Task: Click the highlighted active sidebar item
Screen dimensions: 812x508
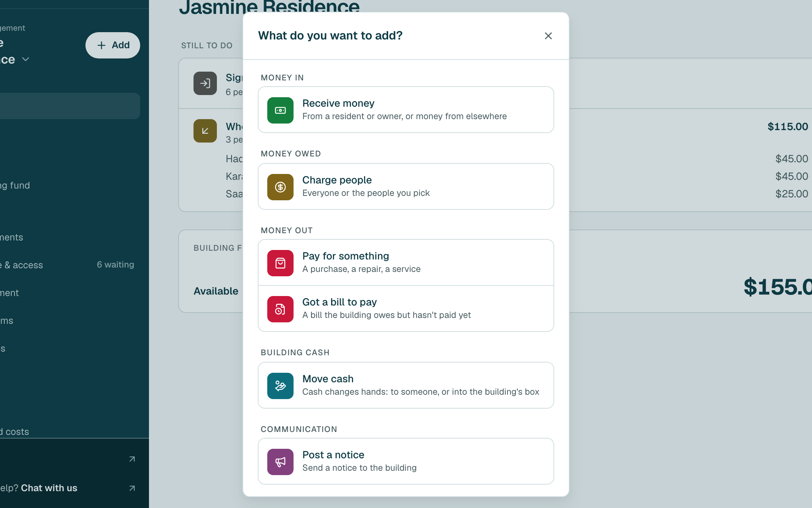Action: coord(69,106)
